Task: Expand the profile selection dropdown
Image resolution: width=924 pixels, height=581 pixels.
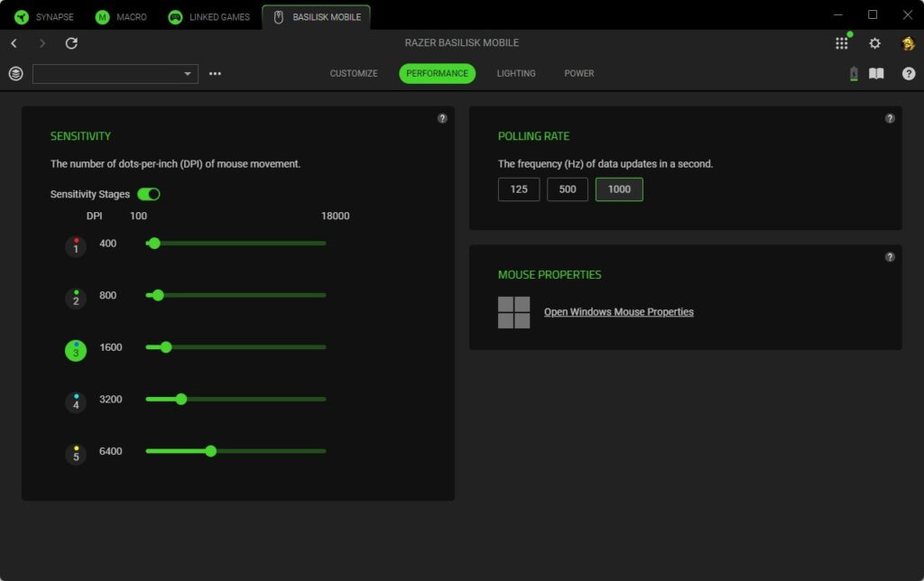Action: coord(115,74)
